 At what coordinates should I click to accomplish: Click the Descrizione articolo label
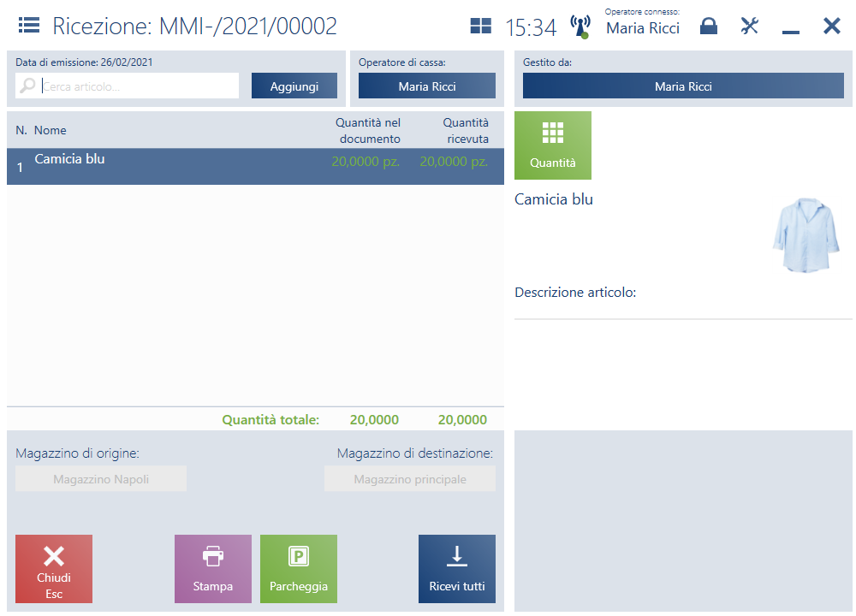click(575, 293)
